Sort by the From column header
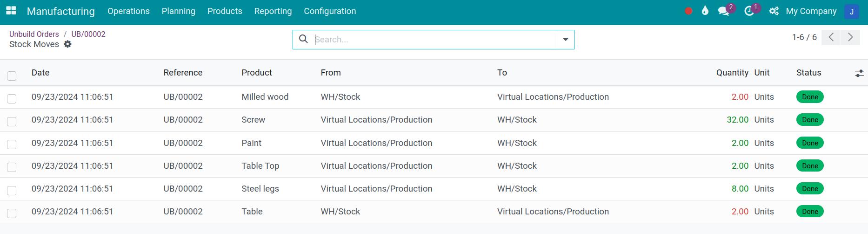 click(331, 73)
